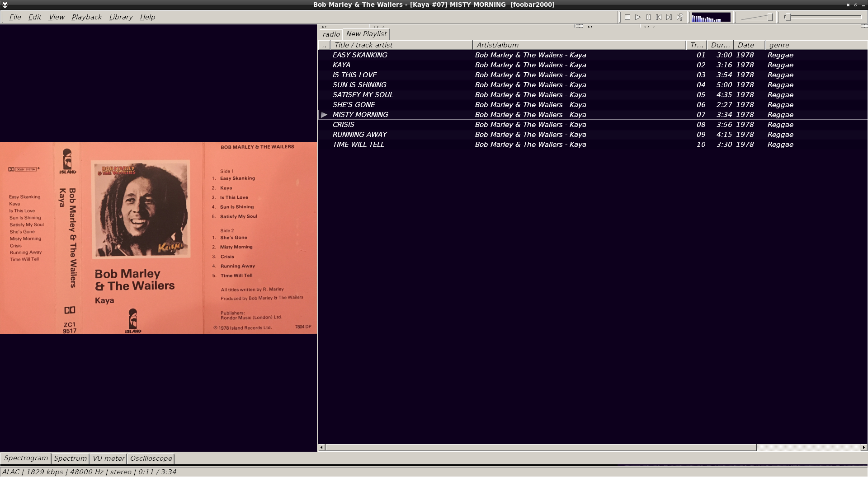The width and height of the screenshot is (868, 477).
Task: Select the track EASY SKANKING
Action: (593, 55)
